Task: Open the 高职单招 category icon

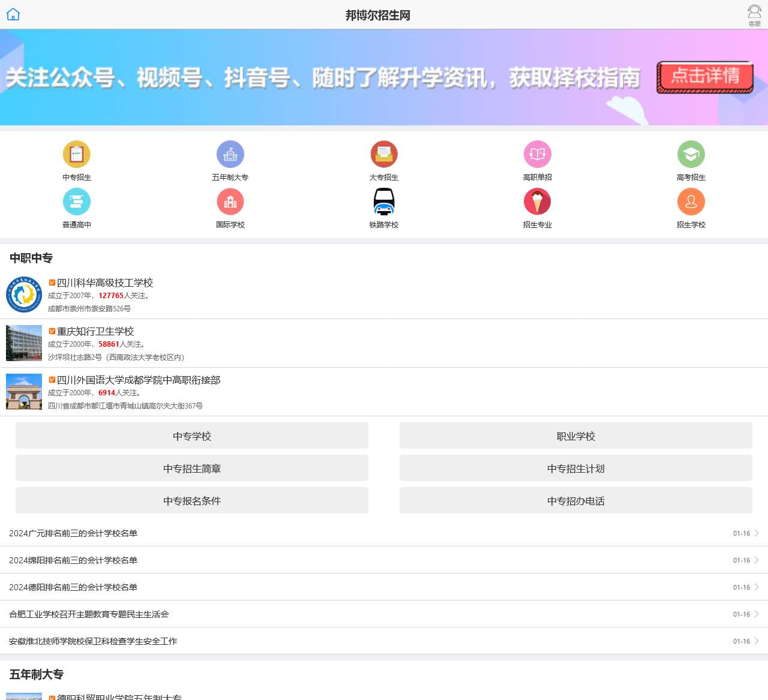Action: click(x=538, y=155)
